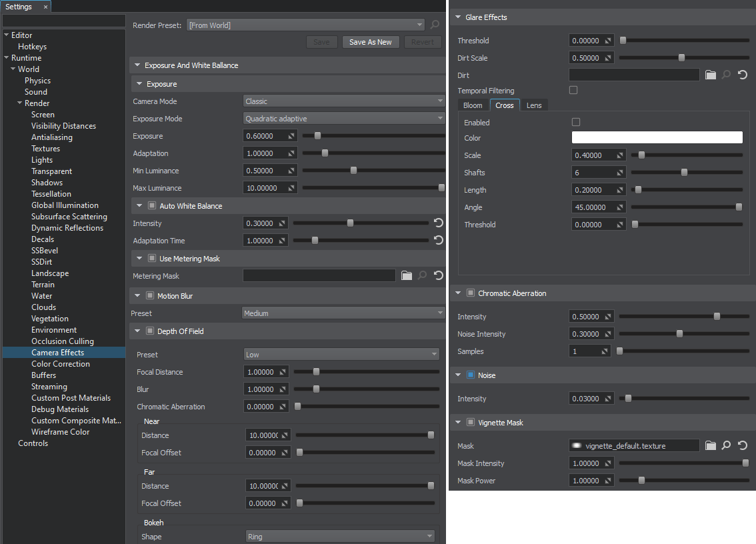The height and width of the screenshot is (544, 756).
Task: Click the search icon beside Render Preset
Action: pyautogui.click(x=435, y=25)
